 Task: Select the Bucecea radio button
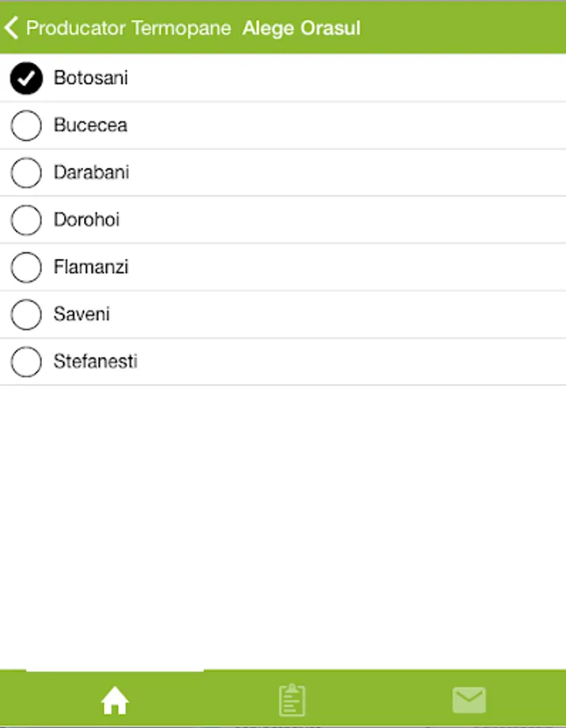(27, 125)
